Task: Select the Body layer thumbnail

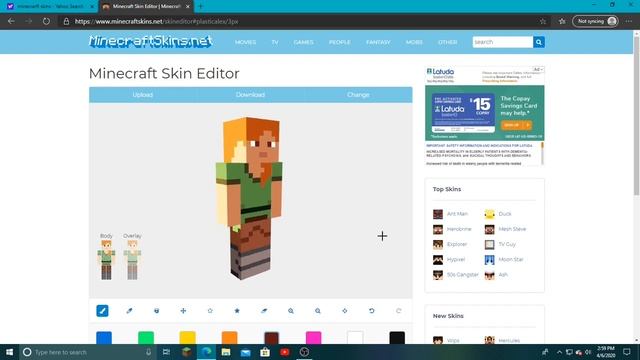Action: (x=106, y=260)
